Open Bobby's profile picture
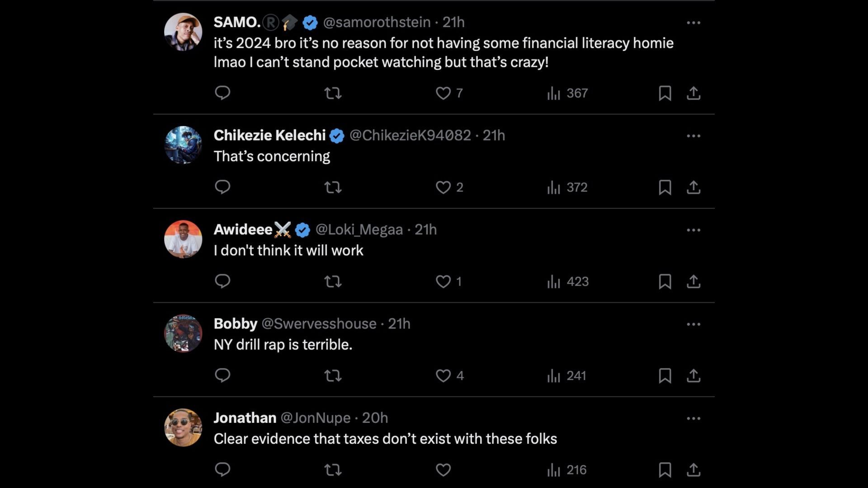The image size is (868, 488). click(183, 334)
